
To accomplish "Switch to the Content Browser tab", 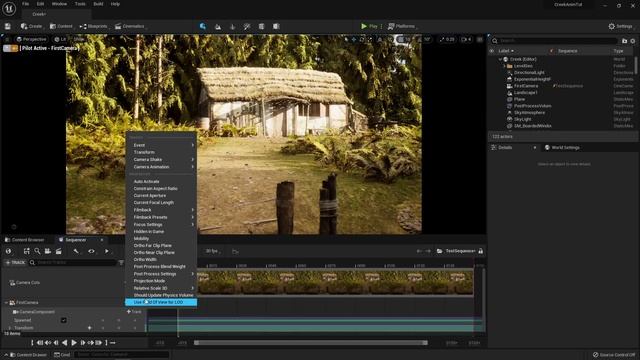I will (25, 240).
